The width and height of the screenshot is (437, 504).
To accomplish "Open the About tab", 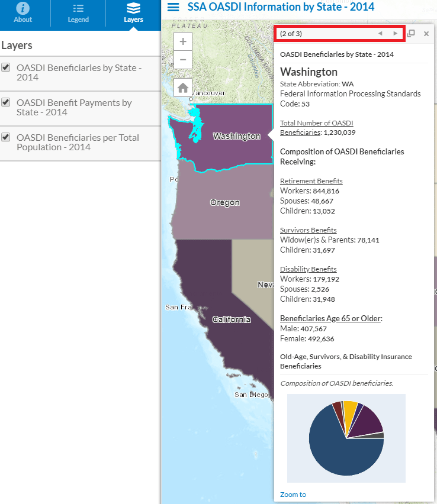I will pyautogui.click(x=23, y=13).
